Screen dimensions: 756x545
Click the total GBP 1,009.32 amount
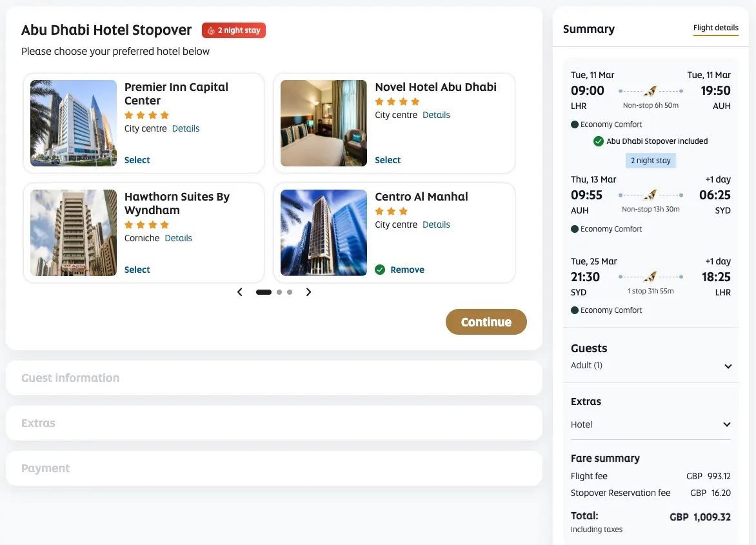[x=700, y=517]
